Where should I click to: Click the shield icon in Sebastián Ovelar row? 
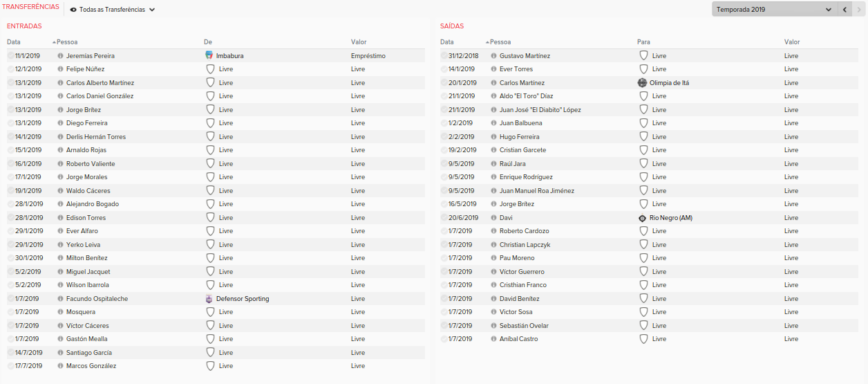click(x=644, y=326)
